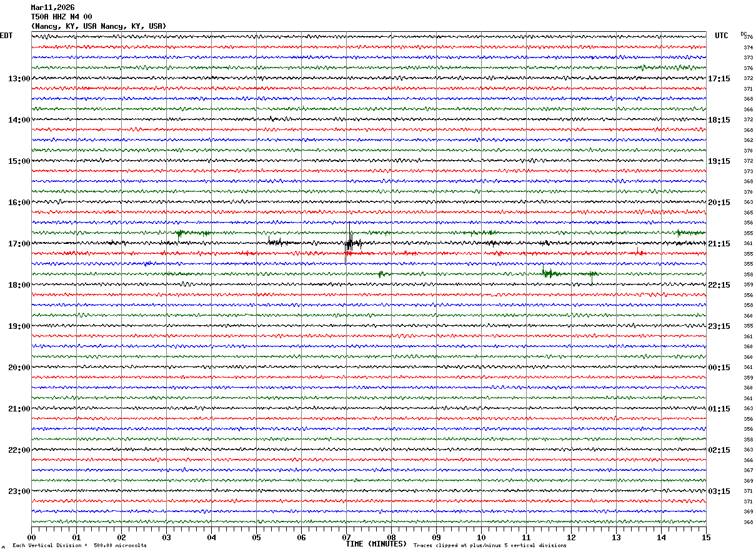This screenshot has height=554, width=756.
Task: Click minute 07 on the bottom axis
Action: (346, 537)
